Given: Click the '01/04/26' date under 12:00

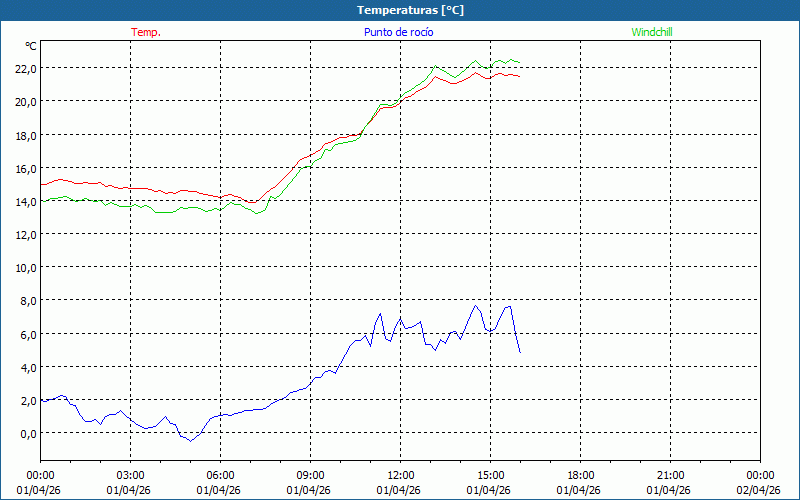Looking at the screenshot, I should (399, 490).
